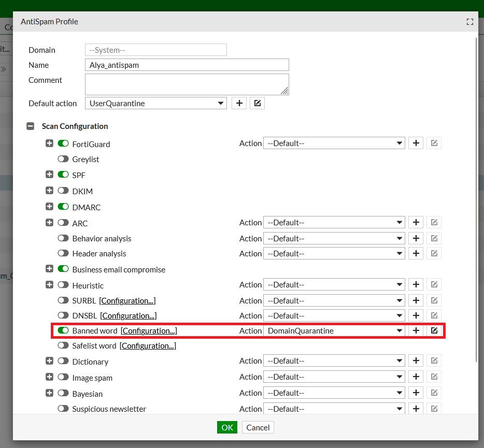Cancel the AntiSpam Profile dialog

click(258, 427)
